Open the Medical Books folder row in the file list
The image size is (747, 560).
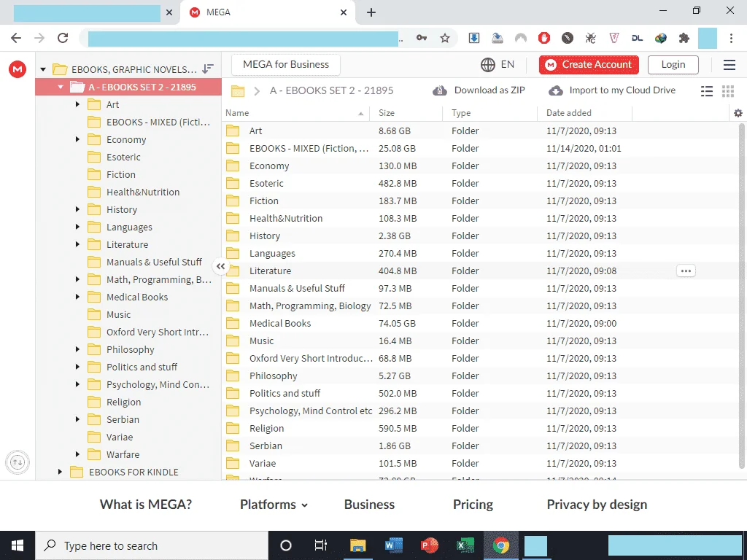(x=480, y=323)
